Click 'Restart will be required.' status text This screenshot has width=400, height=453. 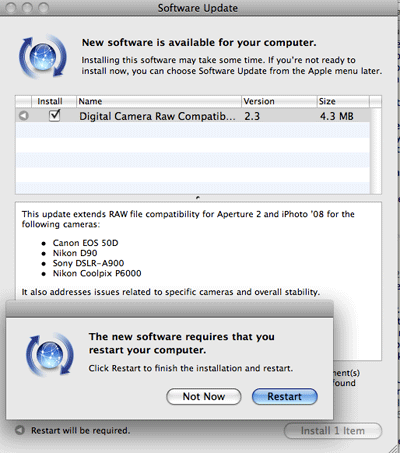click(x=80, y=430)
